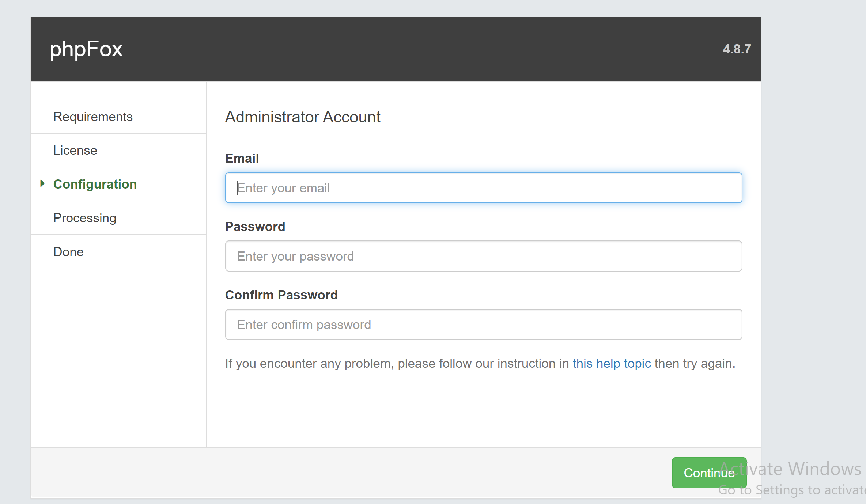Open the 'this help topic' link
The image size is (866, 504).
(612, 363)
